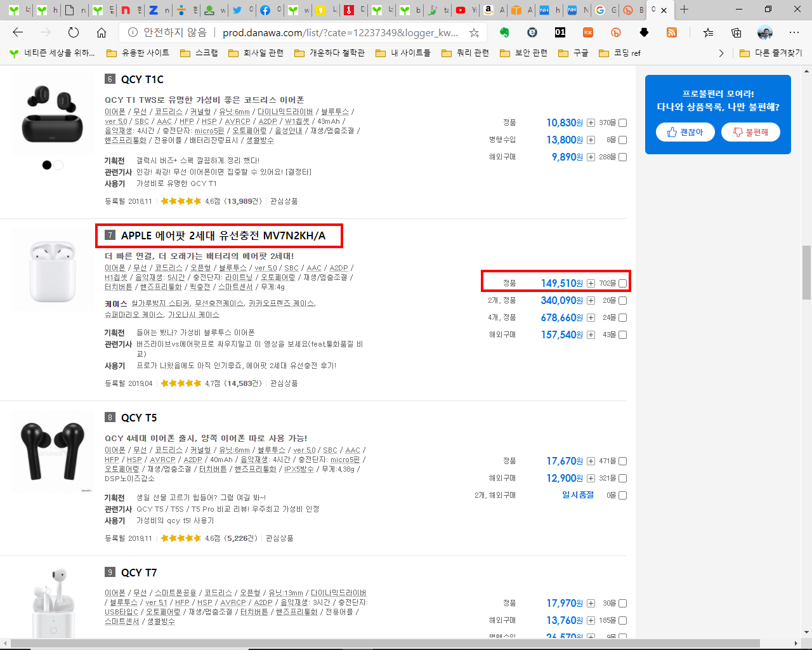This screenshot has height=650, width=812.
Task: Show more bookmarks with the chevron
Action: tap(721, 53)
